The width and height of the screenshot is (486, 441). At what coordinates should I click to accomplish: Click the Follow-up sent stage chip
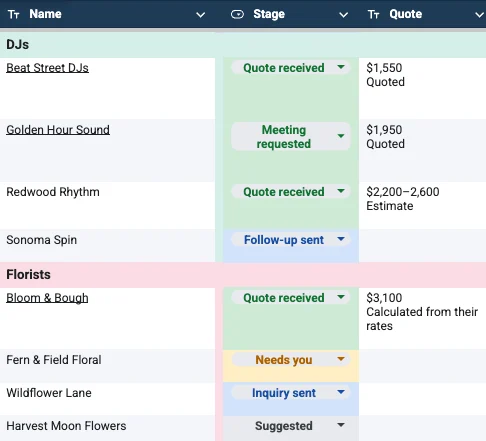pyautogui.click(x=291, y=240)
